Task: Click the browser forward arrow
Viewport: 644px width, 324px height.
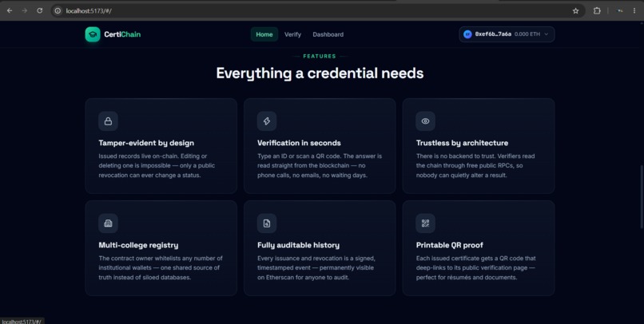Action: 25,10
